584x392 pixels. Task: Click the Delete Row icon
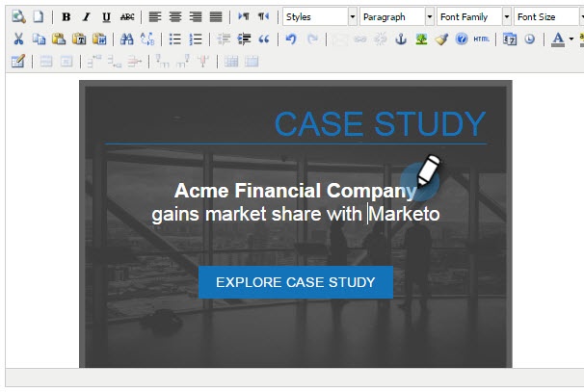[135, 61]
